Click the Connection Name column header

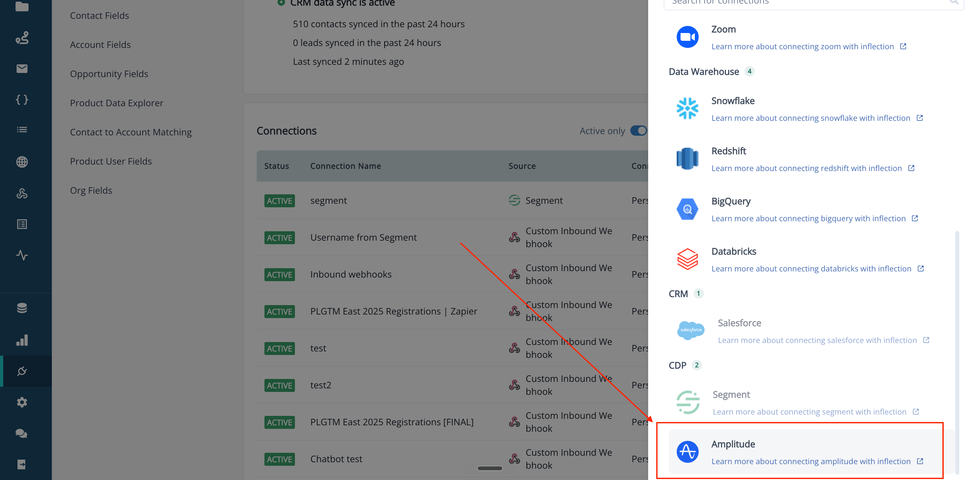[x=345, y=166]
